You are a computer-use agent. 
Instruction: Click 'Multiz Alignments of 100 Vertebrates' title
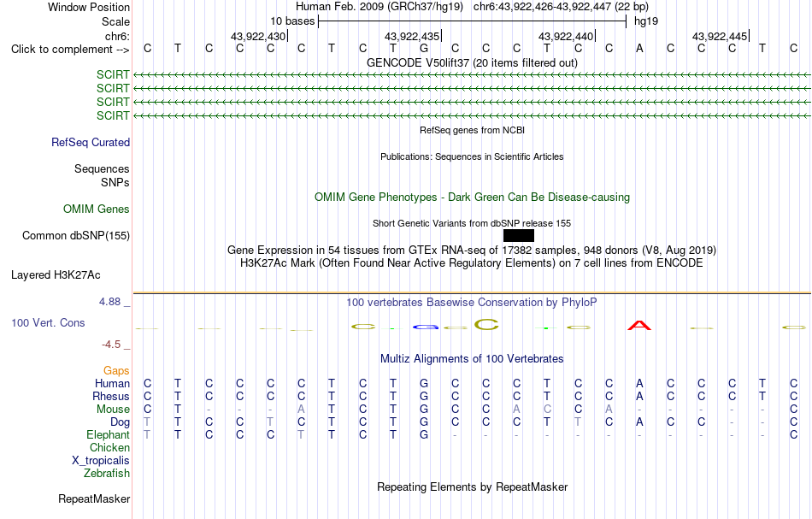point(472,359)
